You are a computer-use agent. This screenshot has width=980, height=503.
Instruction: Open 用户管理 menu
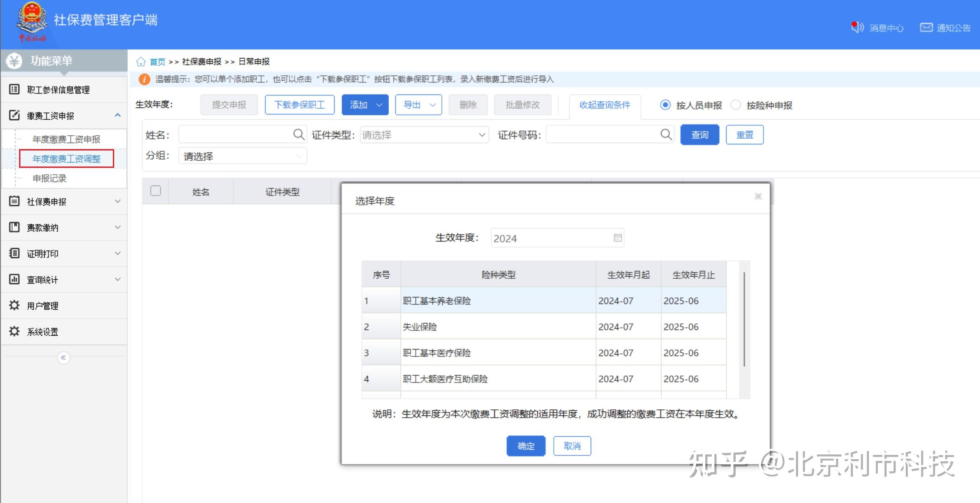point(64,306)
